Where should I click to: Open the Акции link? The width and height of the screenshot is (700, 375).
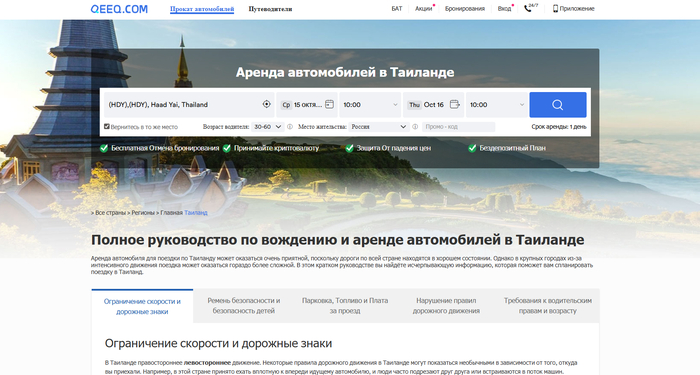click(424, 8)
